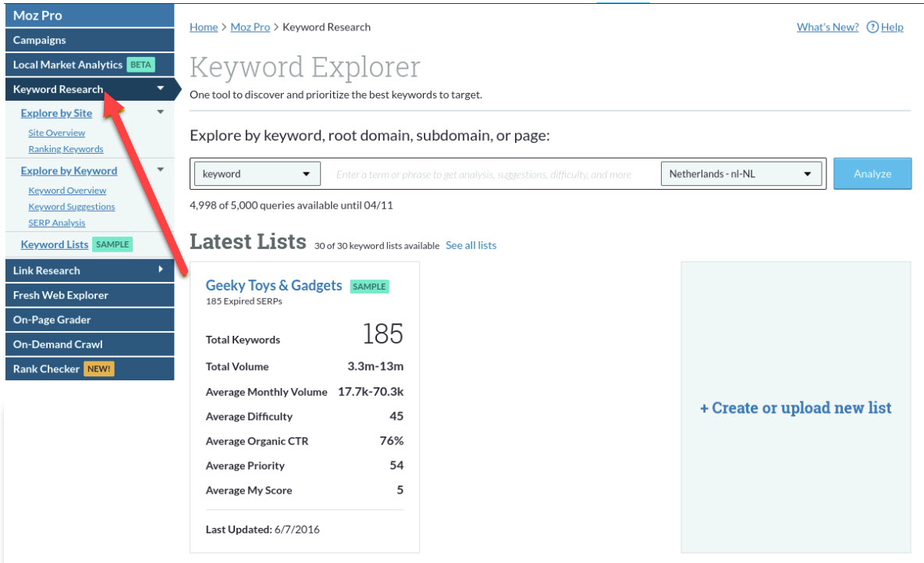Screen dimensions: 924x563
Task: Select Fresh Web Explorer from sidebar
Action: 61,295
